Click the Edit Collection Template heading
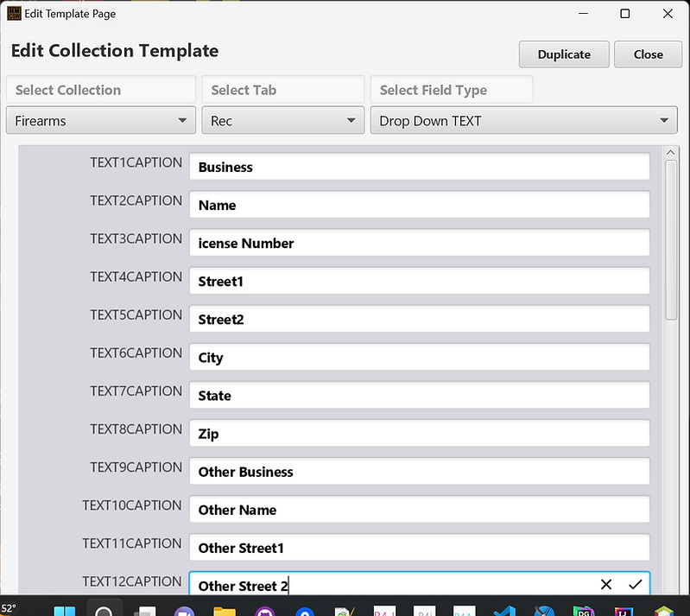Screen dimensions: 690x616 115,51
